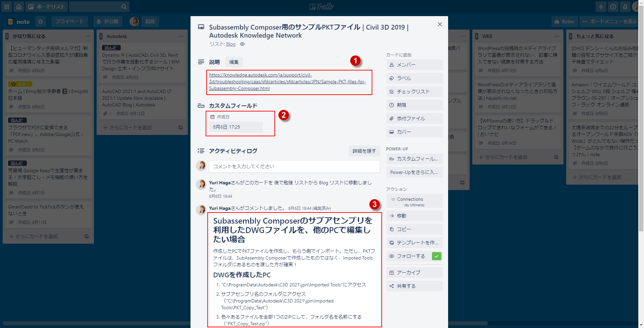Toggle フォローする follow with green check

click(x=414, y=256)
